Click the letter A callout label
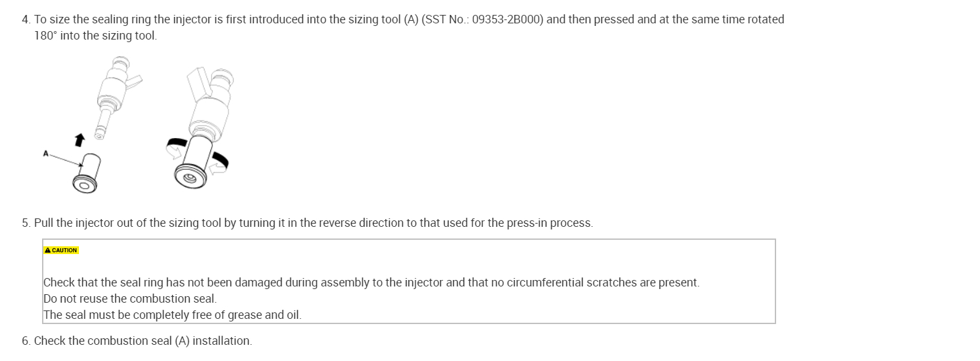The height and width of the screenshot is (361, 980). pos(45,154)
